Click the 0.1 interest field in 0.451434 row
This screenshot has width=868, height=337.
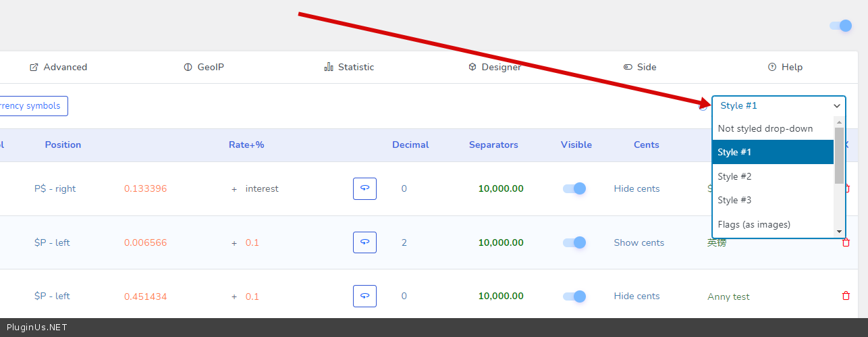coord(252,296)
